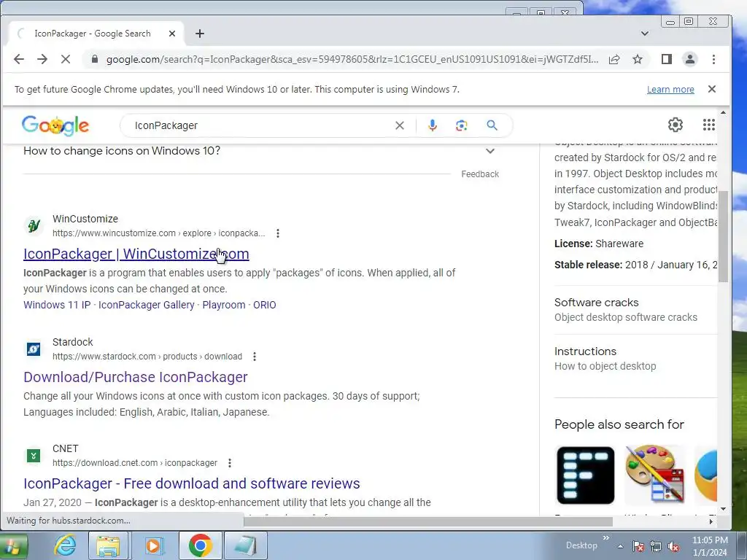Open the Google apps grid

click(x=709, y=125)
